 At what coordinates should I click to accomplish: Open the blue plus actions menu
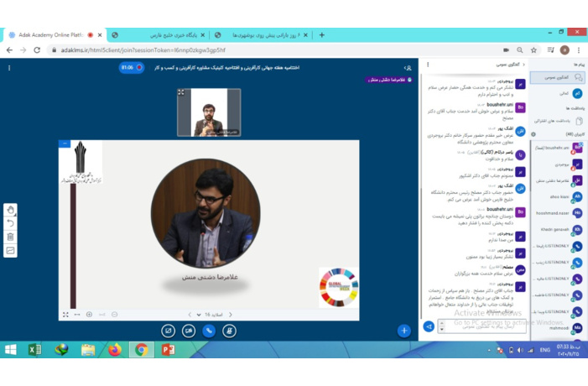coord(403,331)
